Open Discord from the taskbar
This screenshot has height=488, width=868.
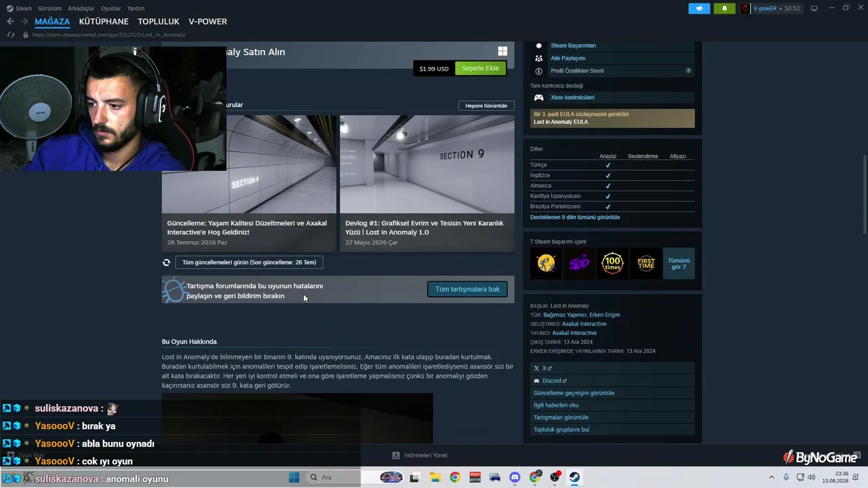(515, 477)
